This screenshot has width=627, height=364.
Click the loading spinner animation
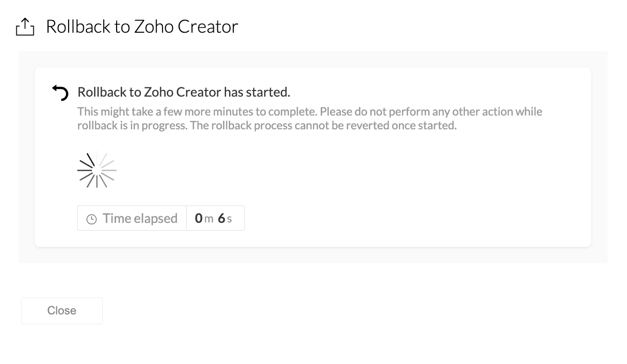click(97, 170)
